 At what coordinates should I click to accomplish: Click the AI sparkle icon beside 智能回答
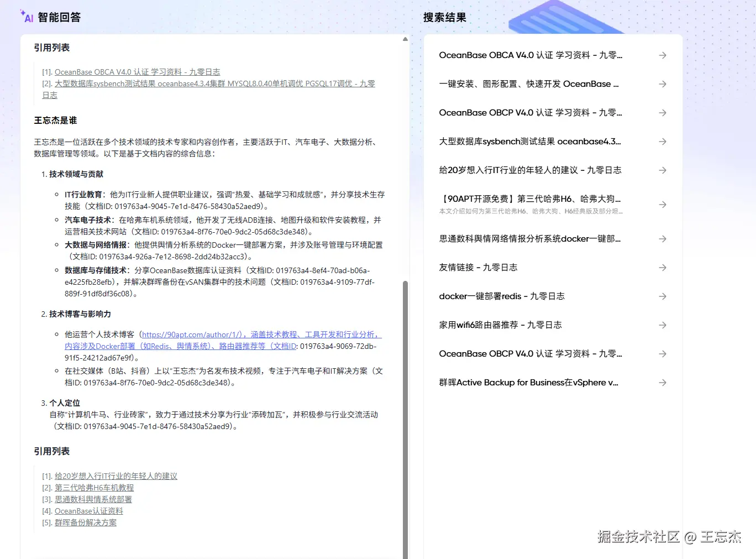(27, 17)
